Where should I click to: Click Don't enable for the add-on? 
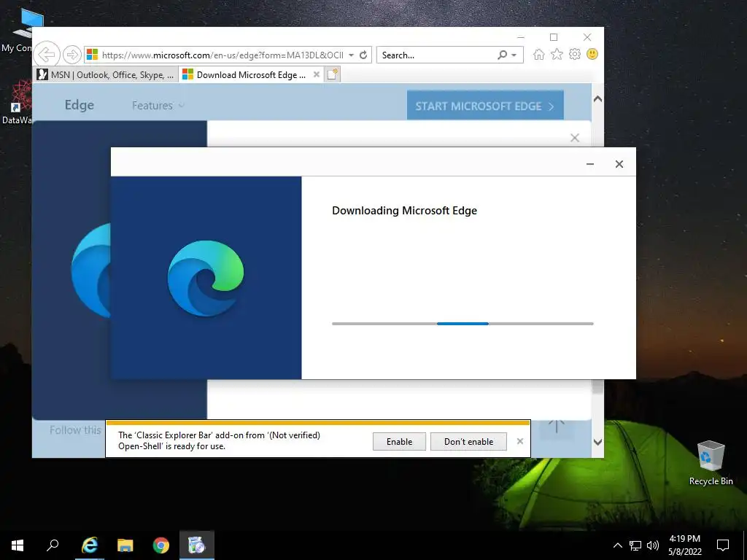[468, 441]
